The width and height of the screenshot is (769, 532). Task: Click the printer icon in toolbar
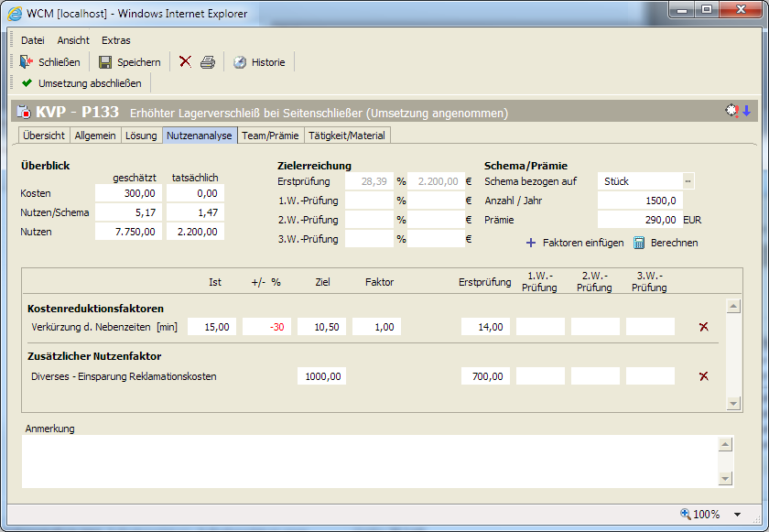coord(208,62)
